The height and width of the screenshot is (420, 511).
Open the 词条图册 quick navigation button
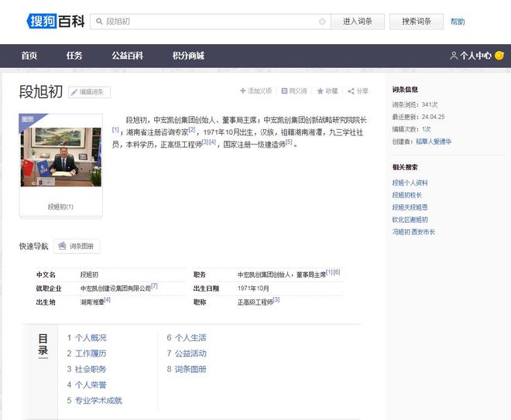pos(77,246)
